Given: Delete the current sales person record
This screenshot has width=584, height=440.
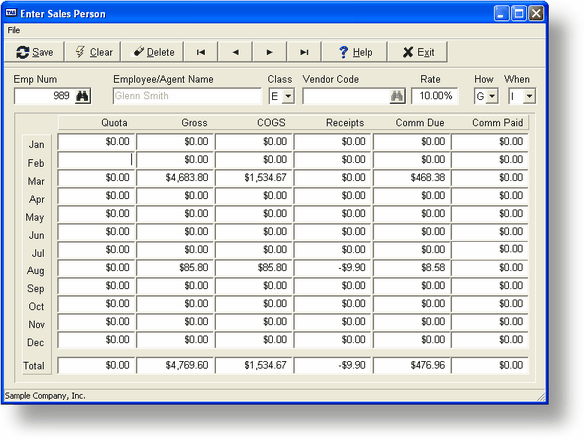Looking at the screenshot, I should (x=153, y=52).
